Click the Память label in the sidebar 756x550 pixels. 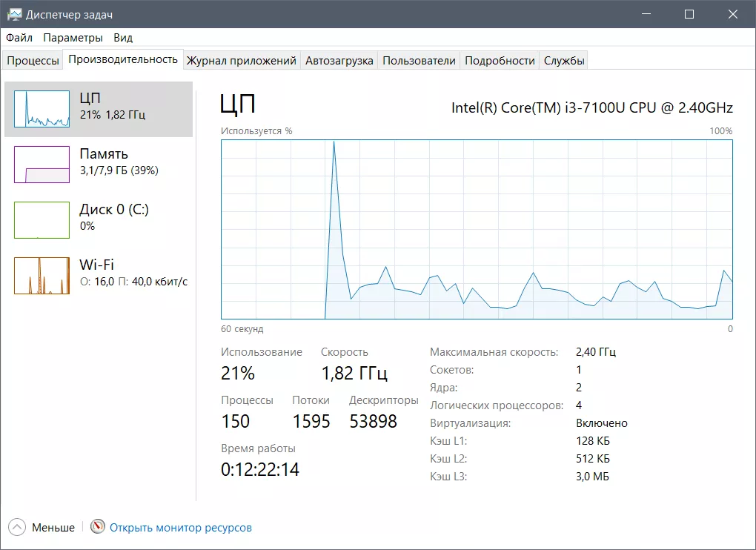coord(104,153)
